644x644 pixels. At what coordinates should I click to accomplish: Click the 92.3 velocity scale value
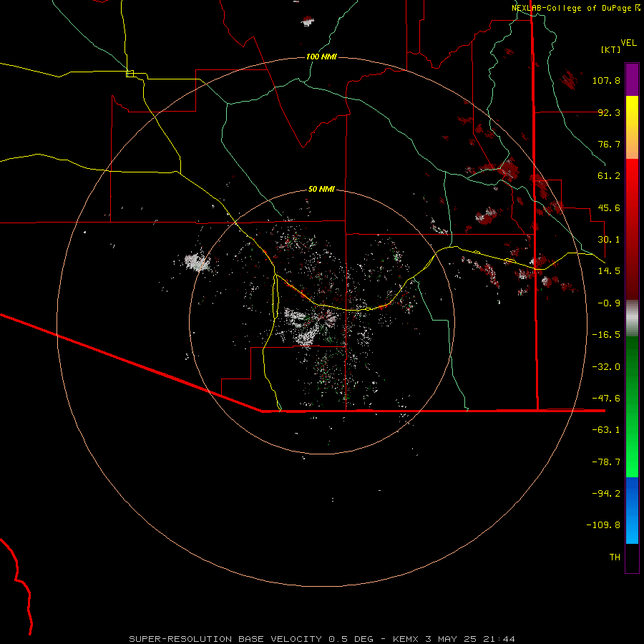[x=609, y=112]
